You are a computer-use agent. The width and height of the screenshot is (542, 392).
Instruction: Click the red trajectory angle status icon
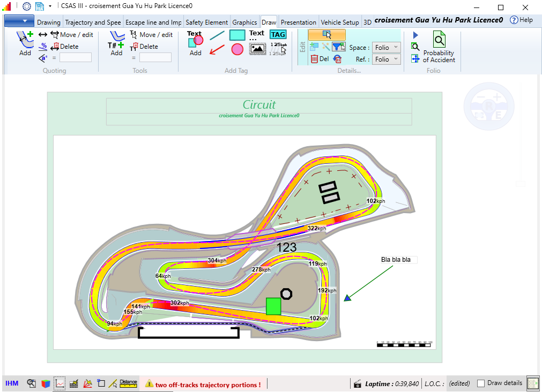pos(88,383)
